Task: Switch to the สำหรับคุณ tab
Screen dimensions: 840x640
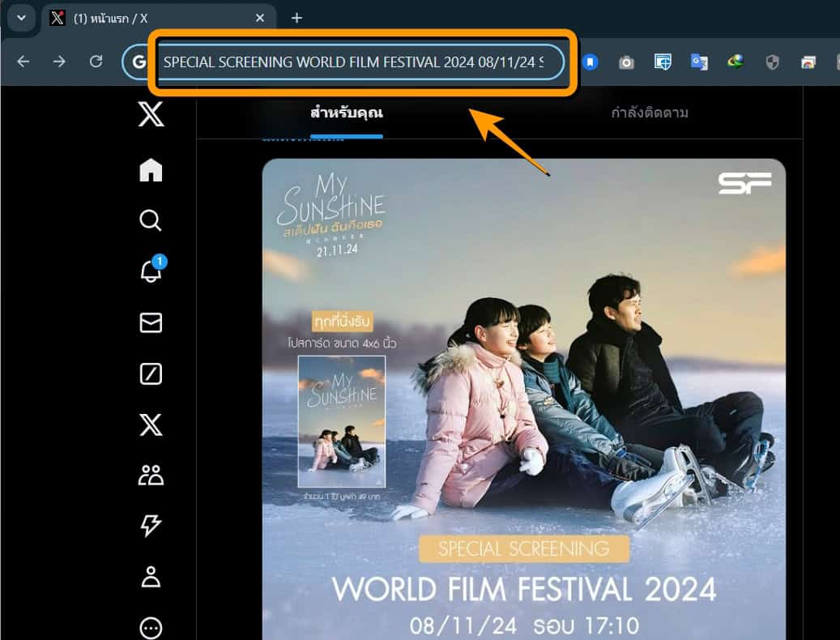Action: click(347, 113)
